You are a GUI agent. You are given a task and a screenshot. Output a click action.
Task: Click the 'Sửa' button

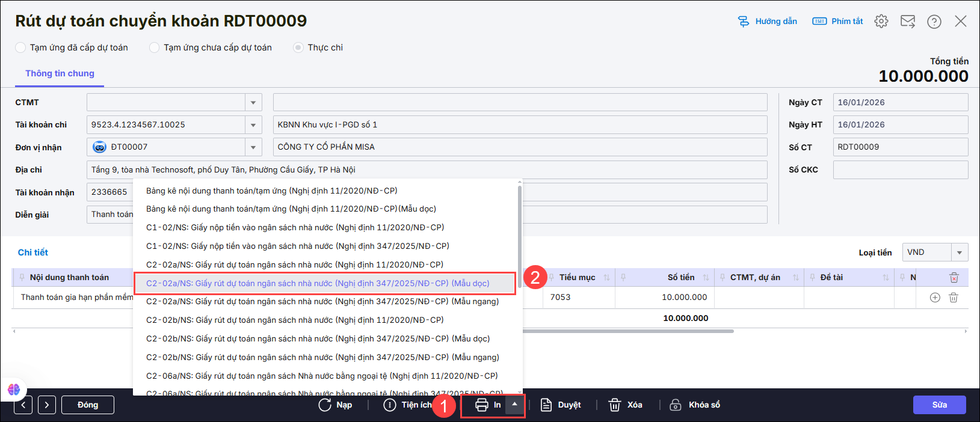(939, 405)
